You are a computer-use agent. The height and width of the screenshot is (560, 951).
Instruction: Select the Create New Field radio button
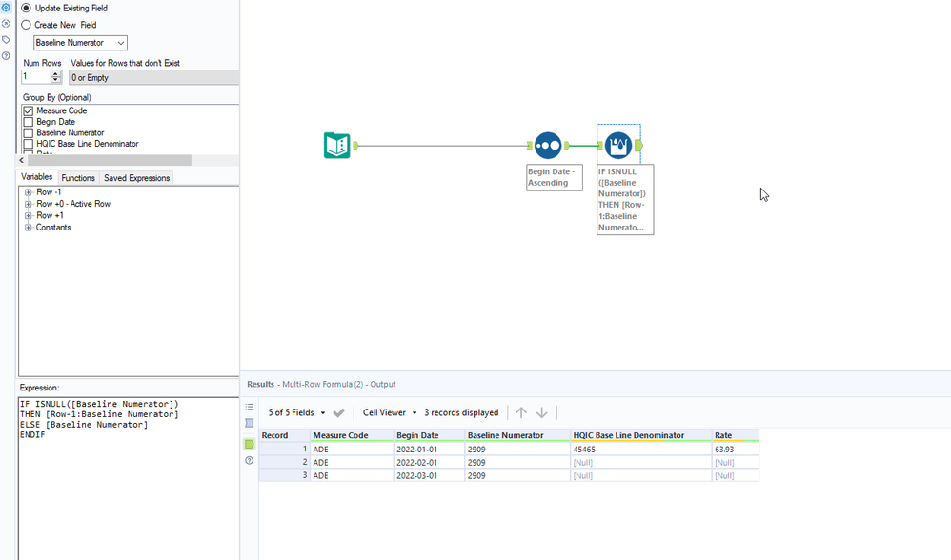(26, 25)
